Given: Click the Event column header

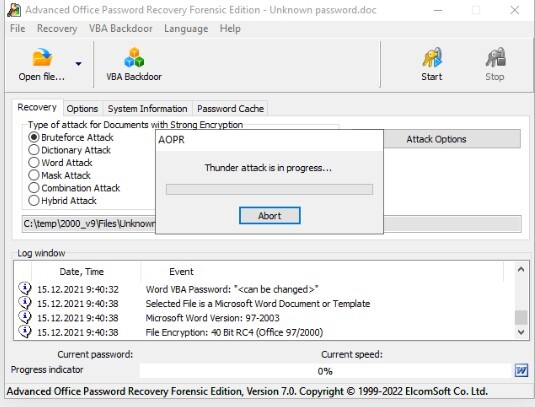Looking at the screenshot, I should pos(181,272).
